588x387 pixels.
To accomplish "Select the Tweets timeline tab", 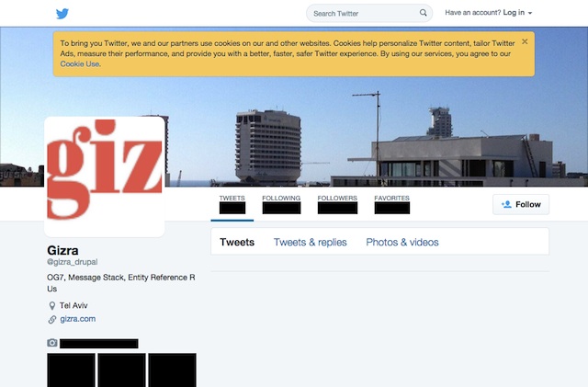I will tap(237, 242).
